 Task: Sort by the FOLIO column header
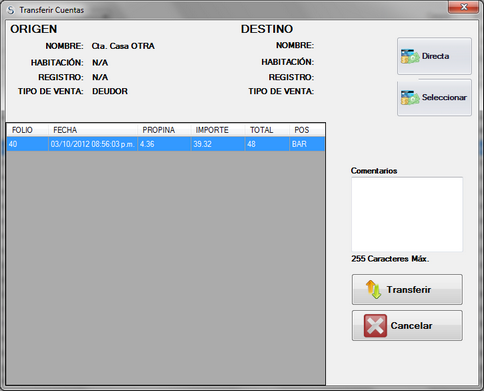27,130
